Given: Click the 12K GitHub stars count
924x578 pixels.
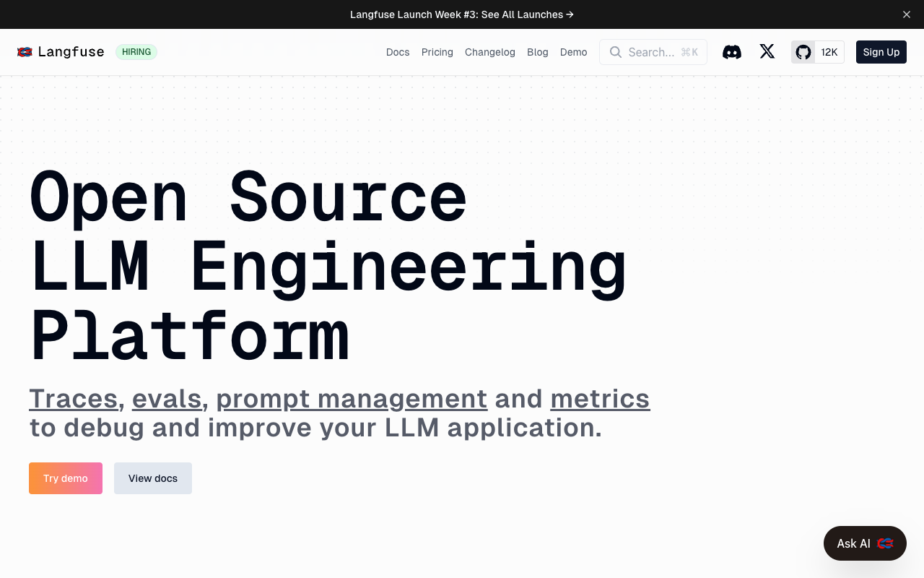Looking at the screenshot, I should [x=829, y=52].
